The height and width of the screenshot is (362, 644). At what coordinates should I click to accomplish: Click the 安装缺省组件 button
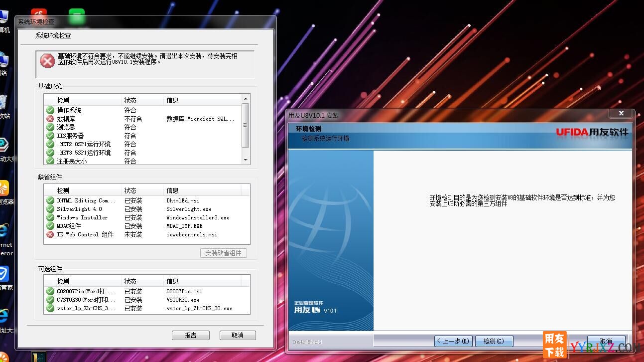223,253
